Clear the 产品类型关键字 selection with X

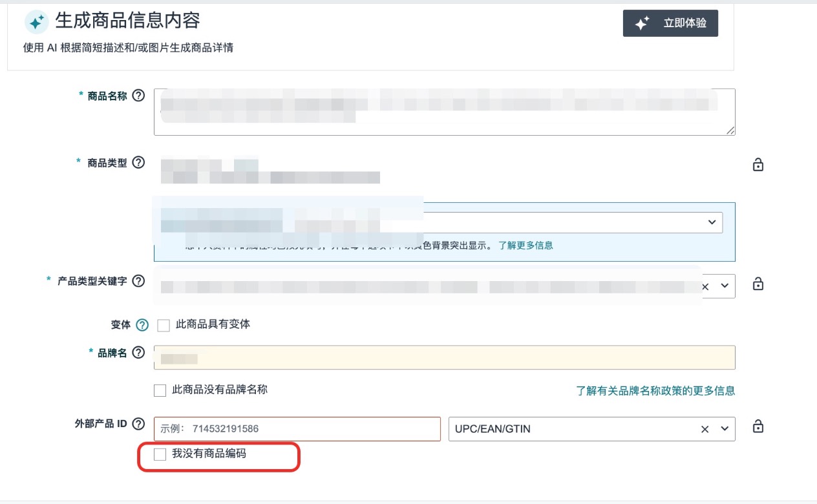click(x=705, y=286)
